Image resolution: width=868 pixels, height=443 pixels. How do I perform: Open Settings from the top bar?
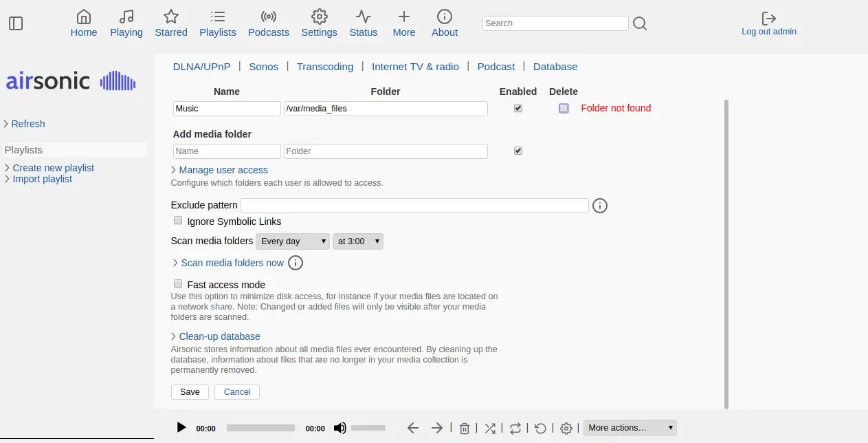pyautogui.click(x=320, y=23)
